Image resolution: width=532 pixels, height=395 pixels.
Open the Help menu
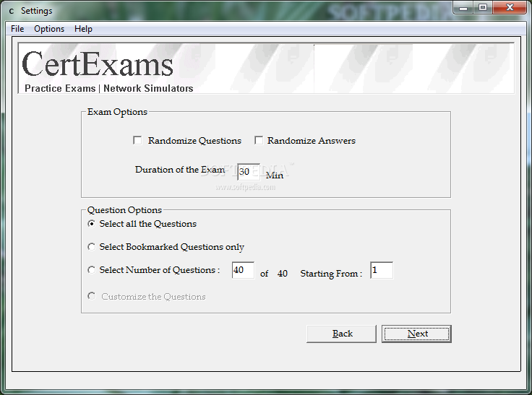pyautogui.click(x=83, y=29)
